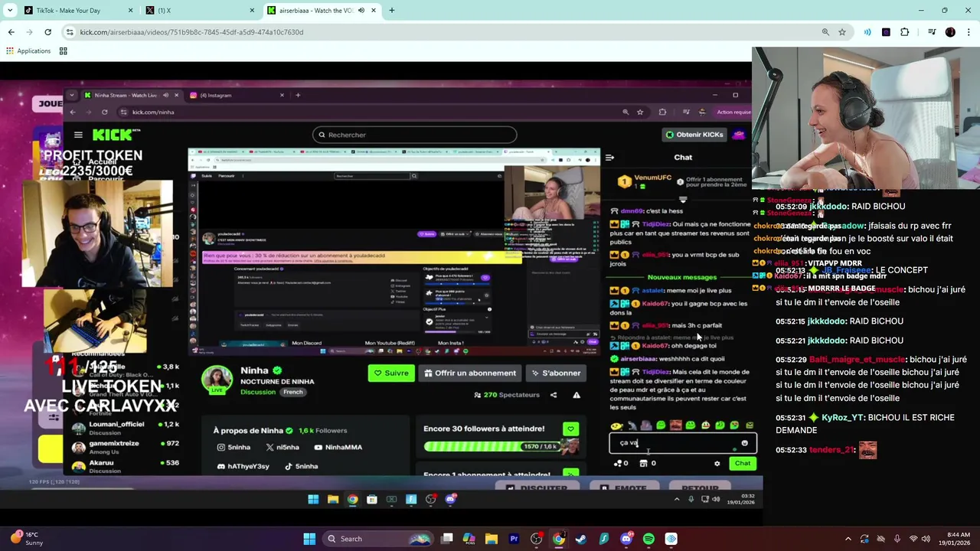Viewport: 980px width, 551px height.
Task: Reload the kick.com page
Action: tap(47, 32)
